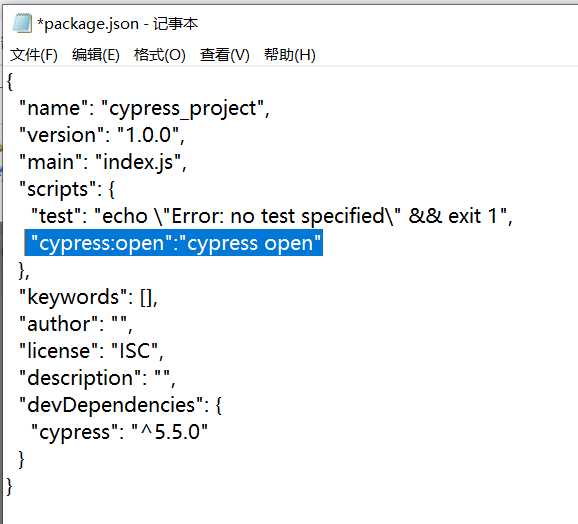Click the Notepad icon in title bar
The height and width of the screenshot is (524, 578).
pyautogui.click(x=22, y=24)
